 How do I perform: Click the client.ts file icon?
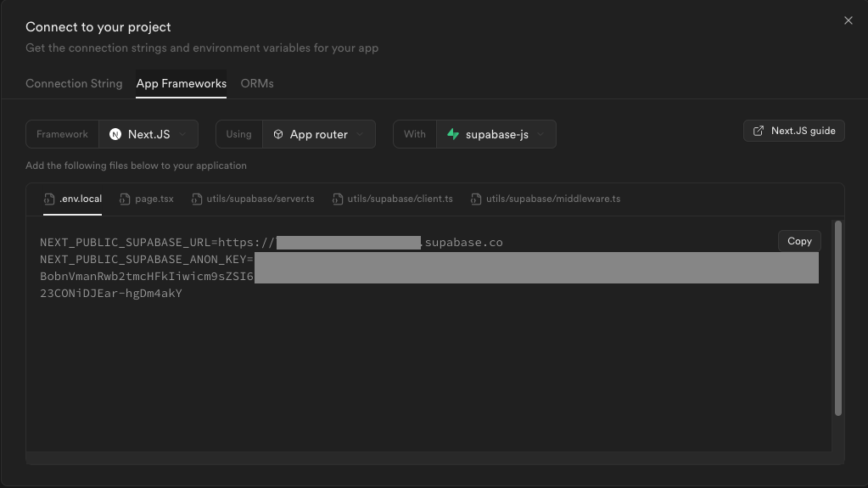[x=337, y=199]
